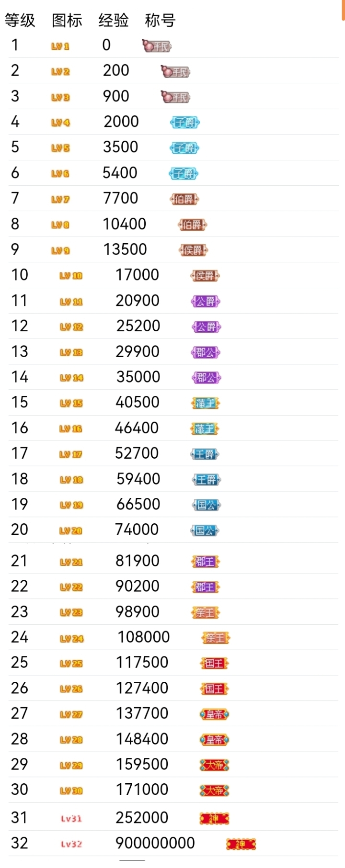The image size is (345, 868).
Task: Select the 藩王 title badge for level 15
Action: point(205,404)
